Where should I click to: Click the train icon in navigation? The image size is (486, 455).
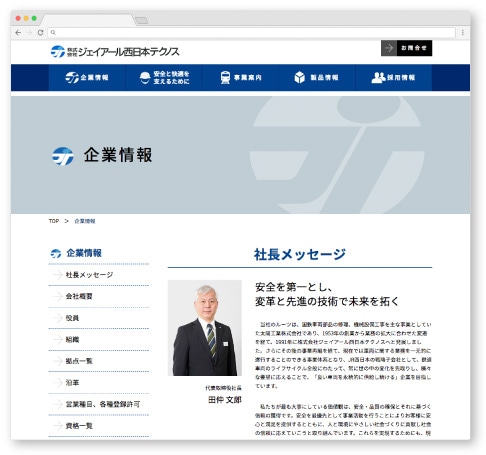coord(225,78)
